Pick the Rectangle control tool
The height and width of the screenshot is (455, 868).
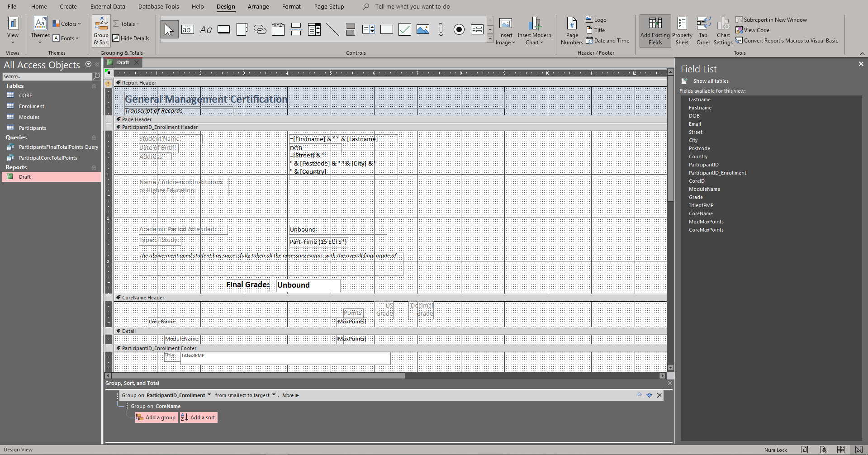[387, 30]
